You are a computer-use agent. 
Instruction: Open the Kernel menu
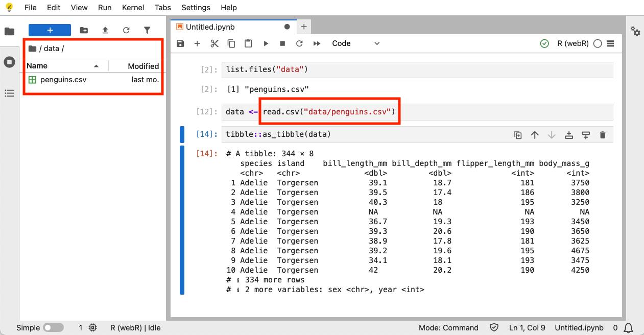133,8
